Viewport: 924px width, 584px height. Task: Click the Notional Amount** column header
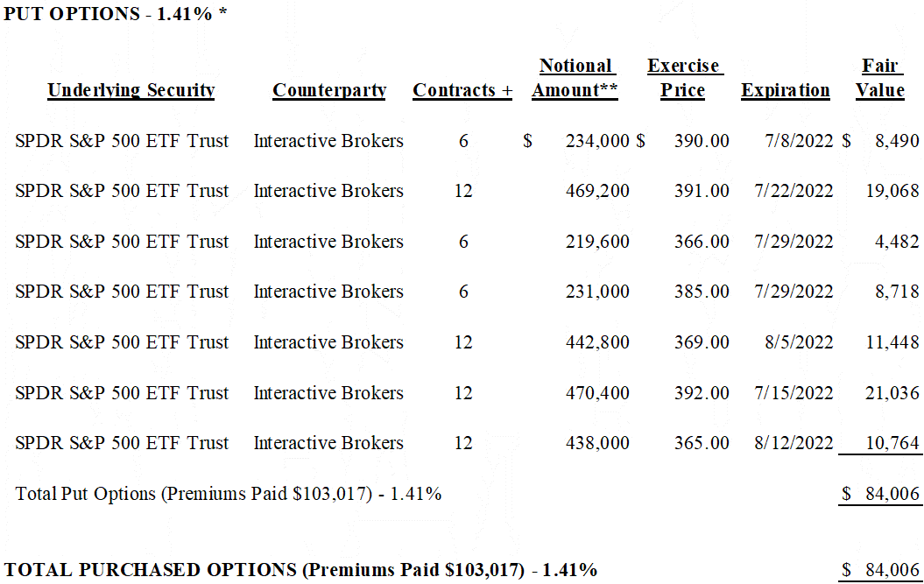pyautogui.click(x=575, y=79)
